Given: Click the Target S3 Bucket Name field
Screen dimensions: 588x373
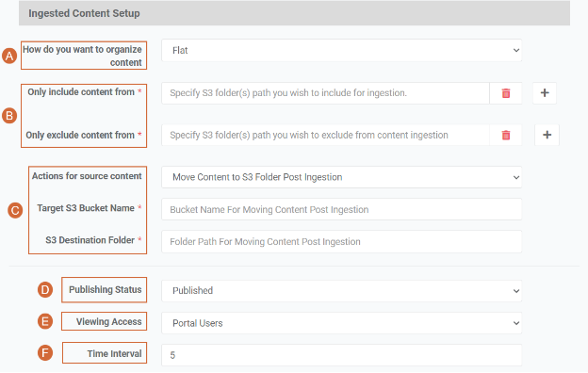Looking at the screenshot, I should tap(342, 209).
